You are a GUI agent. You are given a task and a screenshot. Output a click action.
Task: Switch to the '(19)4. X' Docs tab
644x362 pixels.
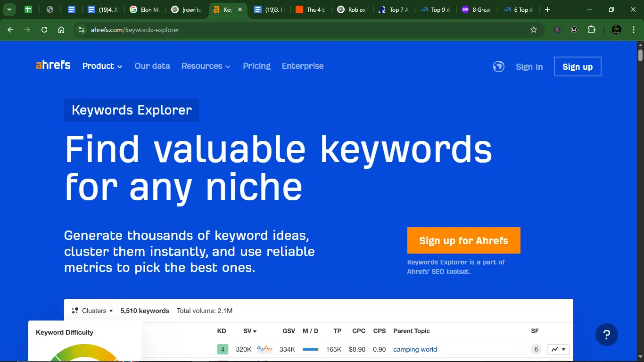[x=102, y=9]
